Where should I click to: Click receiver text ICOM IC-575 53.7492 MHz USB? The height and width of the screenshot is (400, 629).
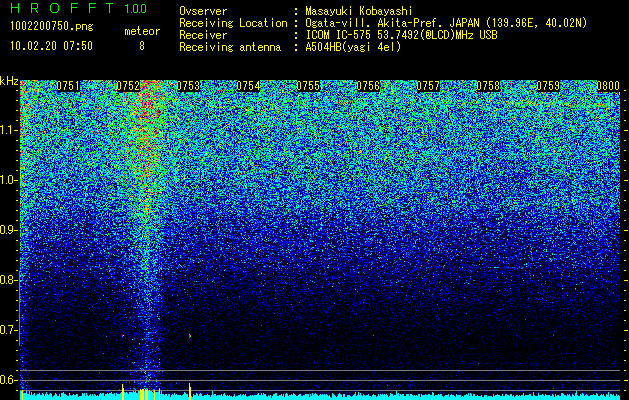click(401, 35)
